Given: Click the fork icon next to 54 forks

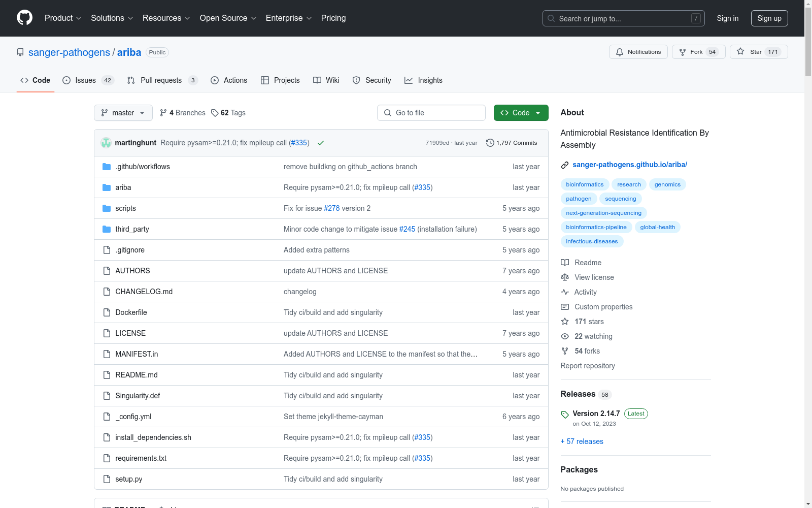Looking at the screenshot, I should point(565,351).
